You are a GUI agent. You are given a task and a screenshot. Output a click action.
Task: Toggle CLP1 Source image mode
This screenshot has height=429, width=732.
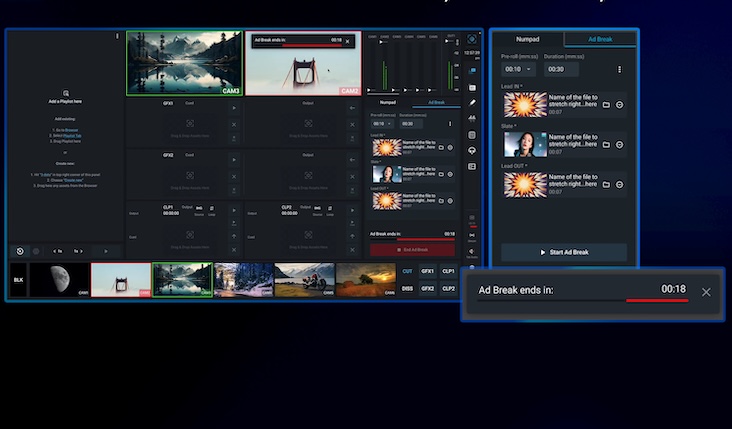pos(199,208)
